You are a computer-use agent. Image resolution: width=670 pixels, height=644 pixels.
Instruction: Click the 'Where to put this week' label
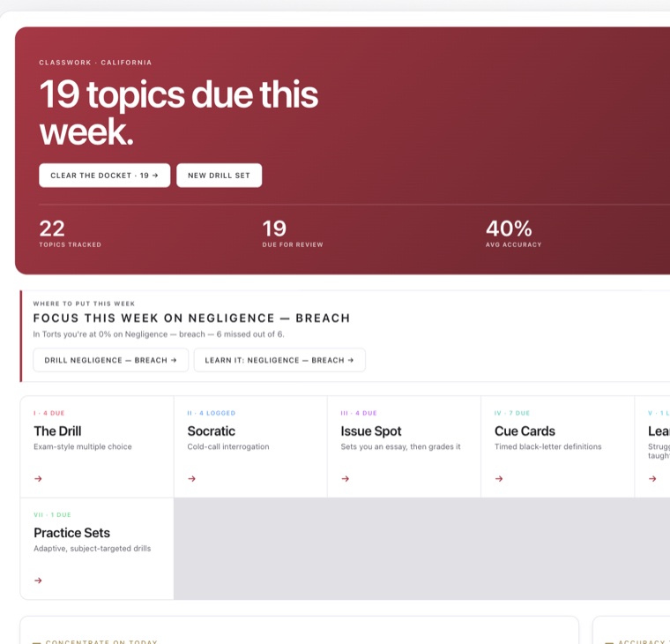coord(84,303)
